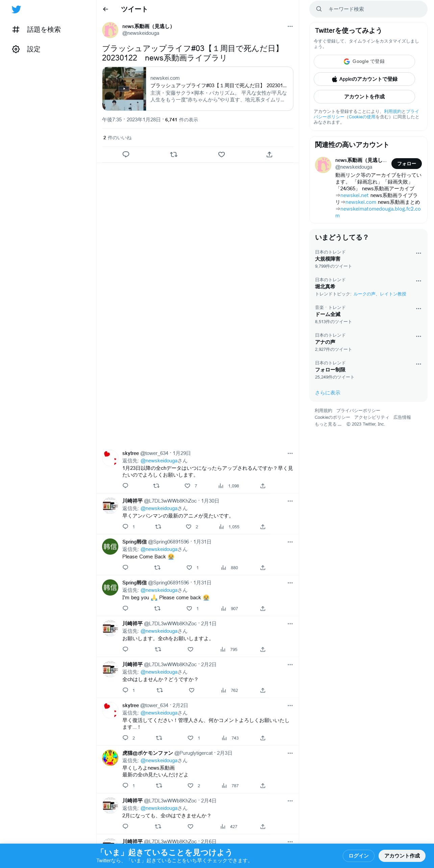The height and width of the screenshot is (868, 434).
Task: Open reply on the main tweet
Action: pyautogui.click(x=126, y=154)
